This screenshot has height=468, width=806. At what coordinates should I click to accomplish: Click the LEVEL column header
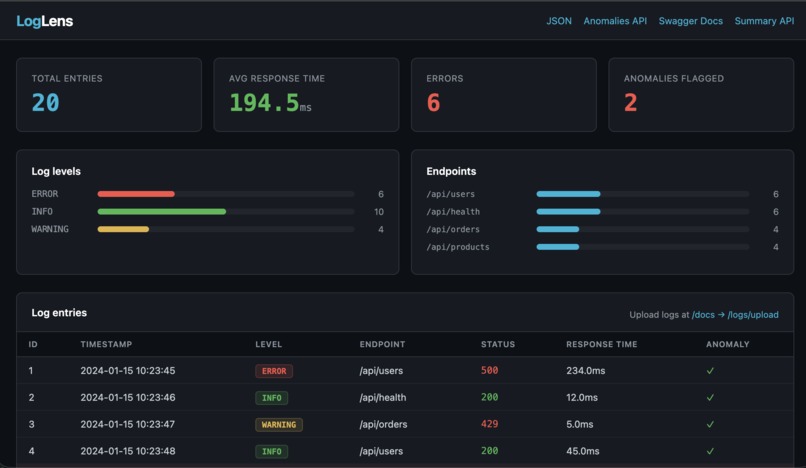coord(268,344)
